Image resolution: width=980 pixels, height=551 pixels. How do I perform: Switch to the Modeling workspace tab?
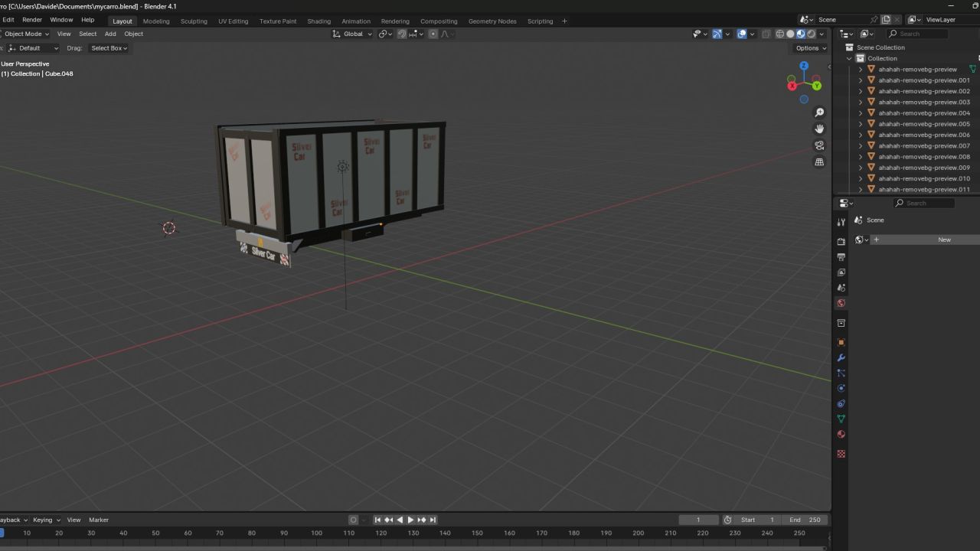[x=156, y=21]
